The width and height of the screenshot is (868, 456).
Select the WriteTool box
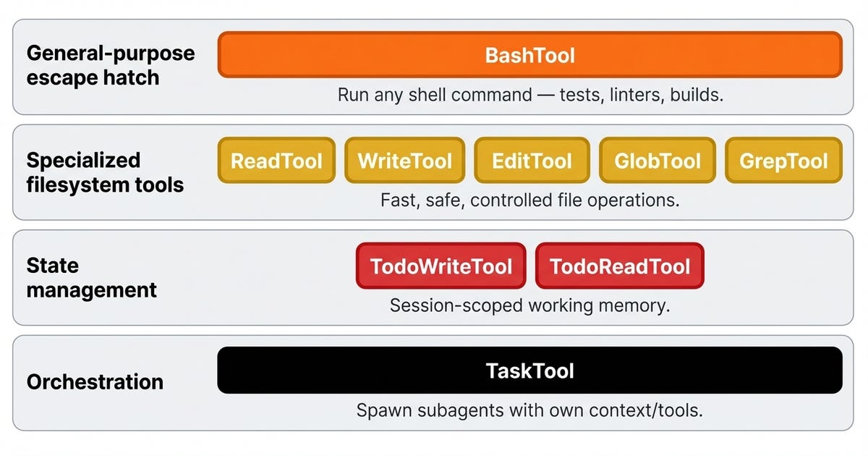405,160
